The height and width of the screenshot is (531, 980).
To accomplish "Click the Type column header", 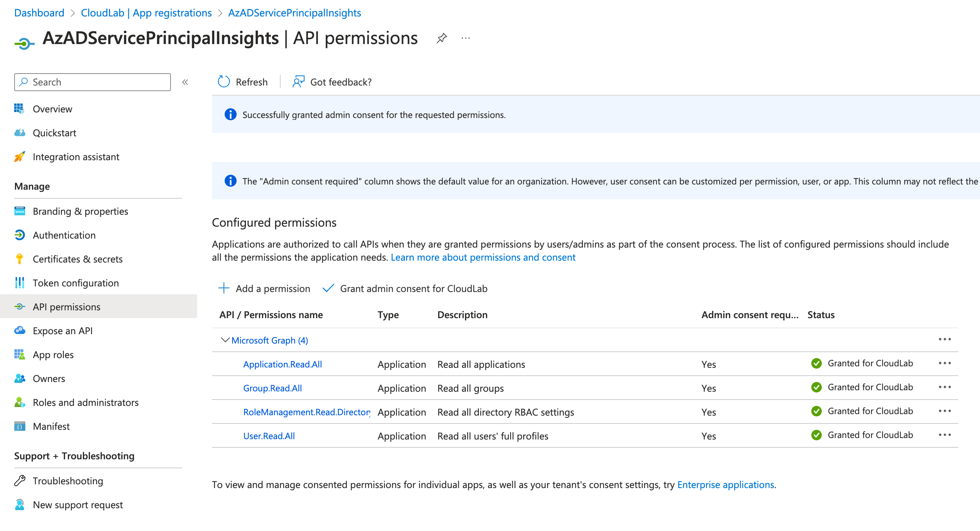I will (x=388, y=315).
